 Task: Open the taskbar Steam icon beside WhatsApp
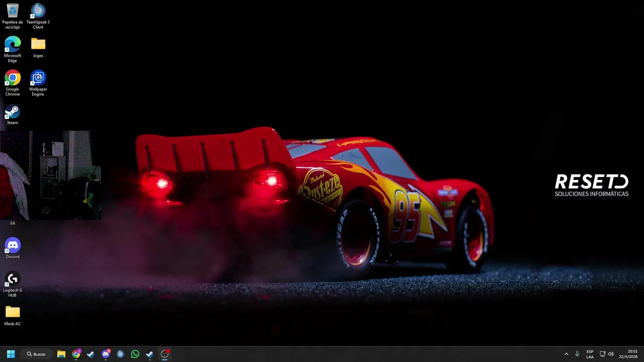149,354
